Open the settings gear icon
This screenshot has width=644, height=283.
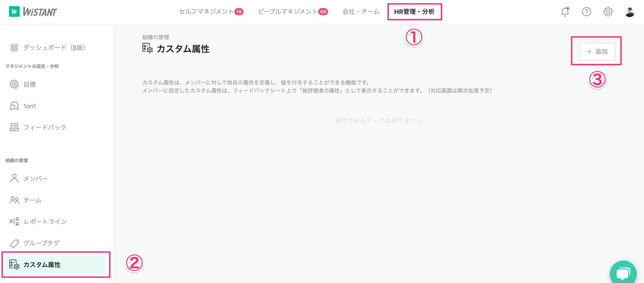[608, 12]
